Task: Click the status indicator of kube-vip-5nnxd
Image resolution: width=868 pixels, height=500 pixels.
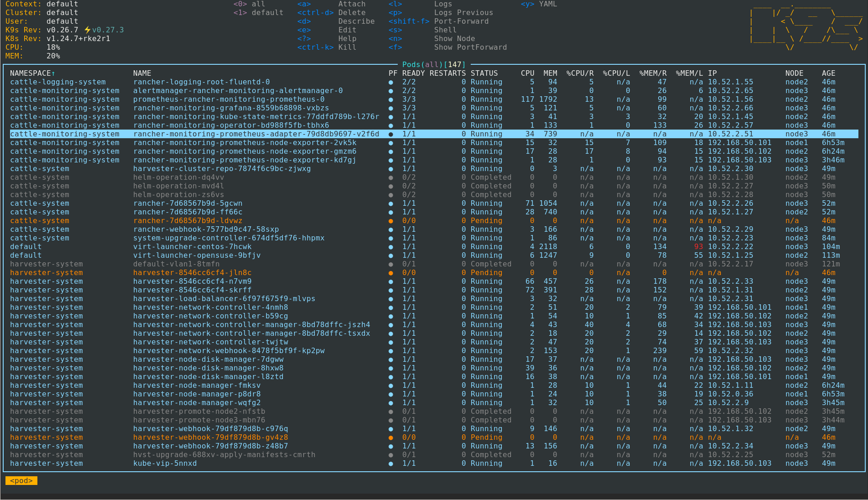Action: (x=391, y=464)
